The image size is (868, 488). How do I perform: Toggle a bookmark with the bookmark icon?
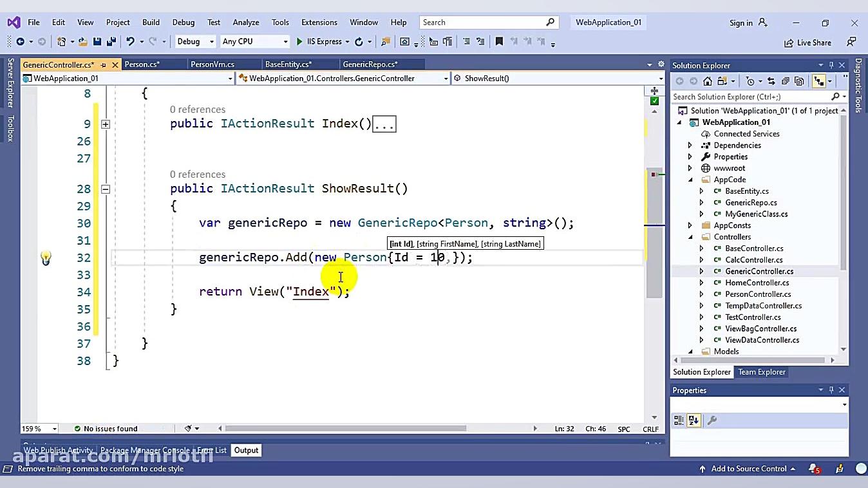[499, 42]
